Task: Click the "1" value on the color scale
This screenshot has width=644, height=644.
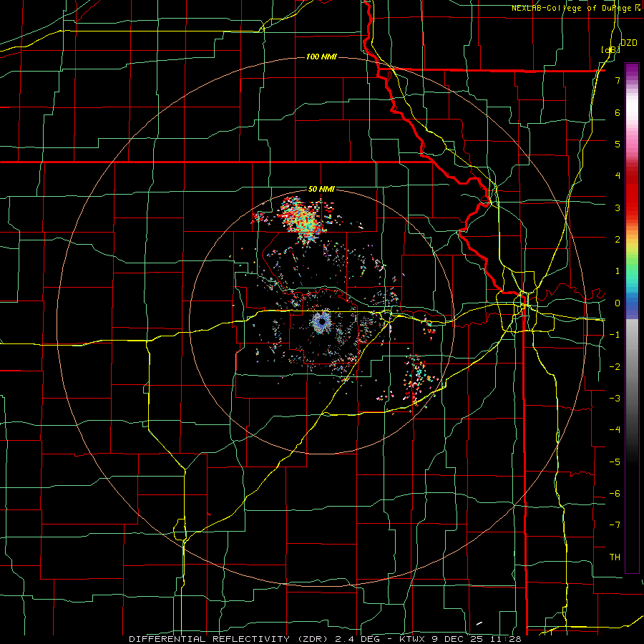Action: point(618,271)
